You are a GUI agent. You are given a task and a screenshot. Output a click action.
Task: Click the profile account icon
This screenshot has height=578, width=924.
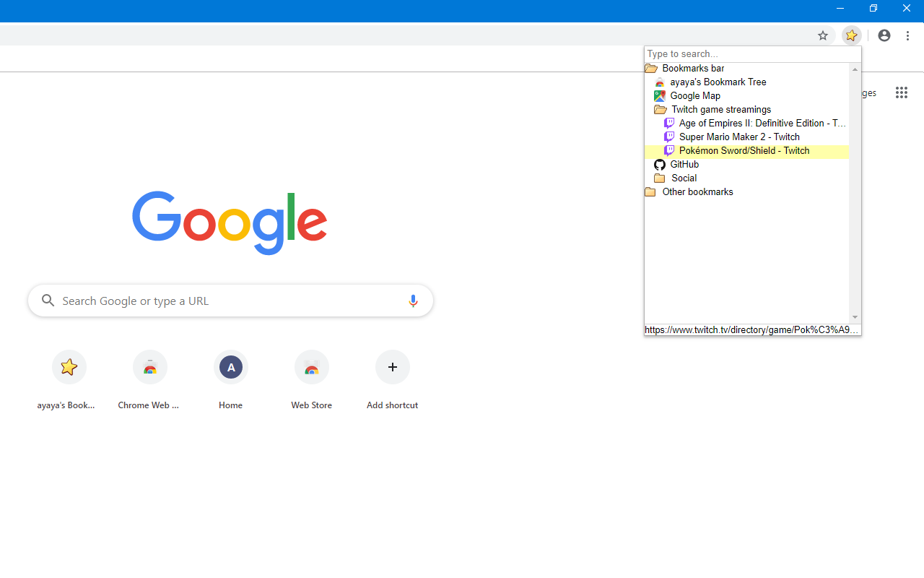pos(884,35)
